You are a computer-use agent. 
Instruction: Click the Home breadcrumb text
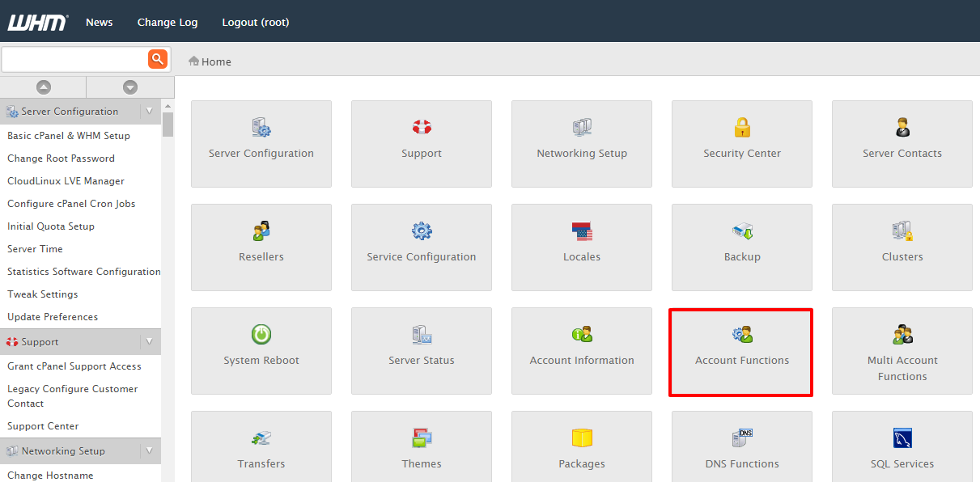click(x=216, y=61)
